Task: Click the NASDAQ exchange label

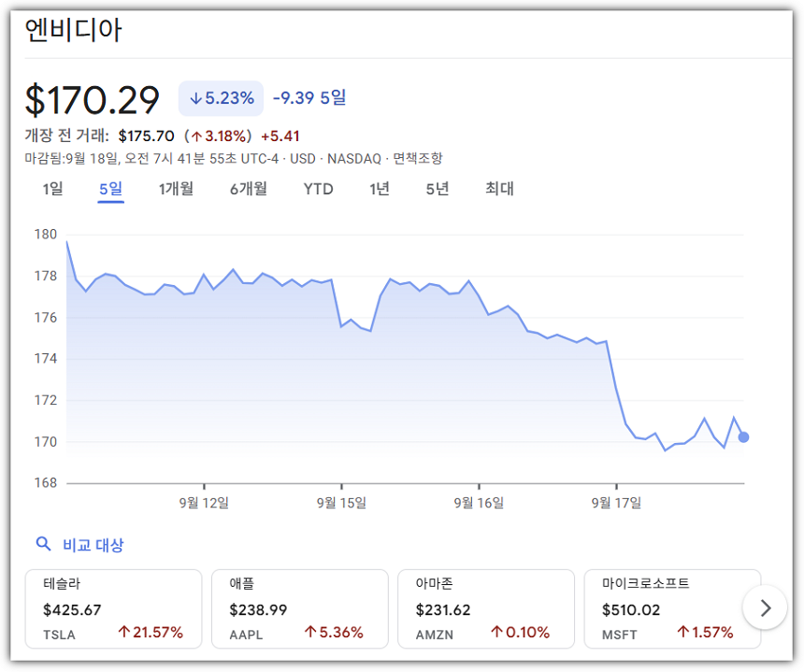Action: (x=354, y=159)
